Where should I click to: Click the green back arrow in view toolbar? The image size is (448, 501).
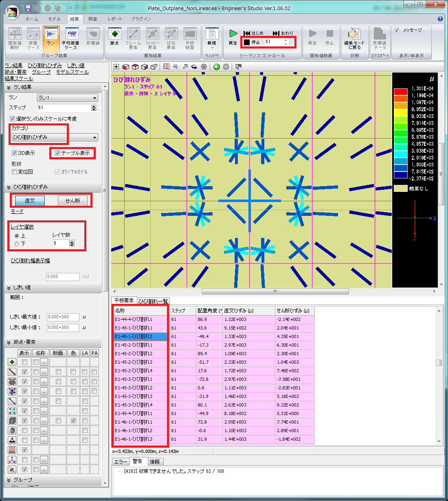coord(217,67)
